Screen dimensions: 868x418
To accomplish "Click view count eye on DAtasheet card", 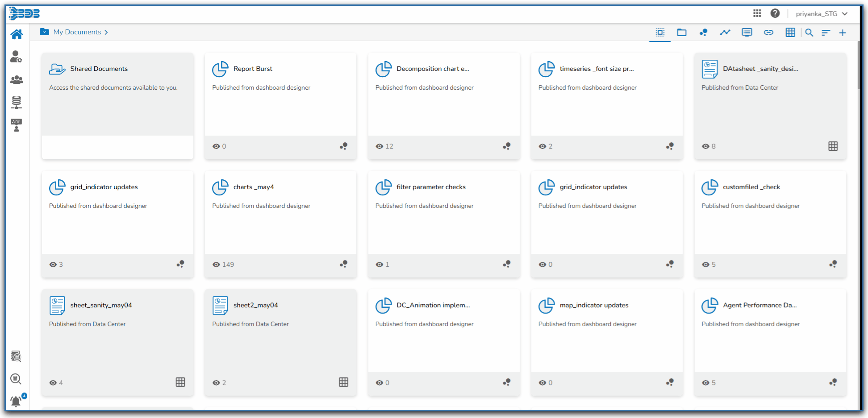I will (705, 146).
